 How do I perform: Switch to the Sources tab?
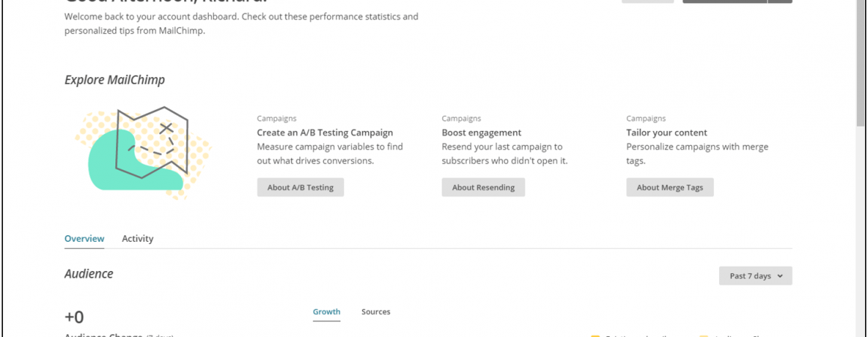point(376,312)
